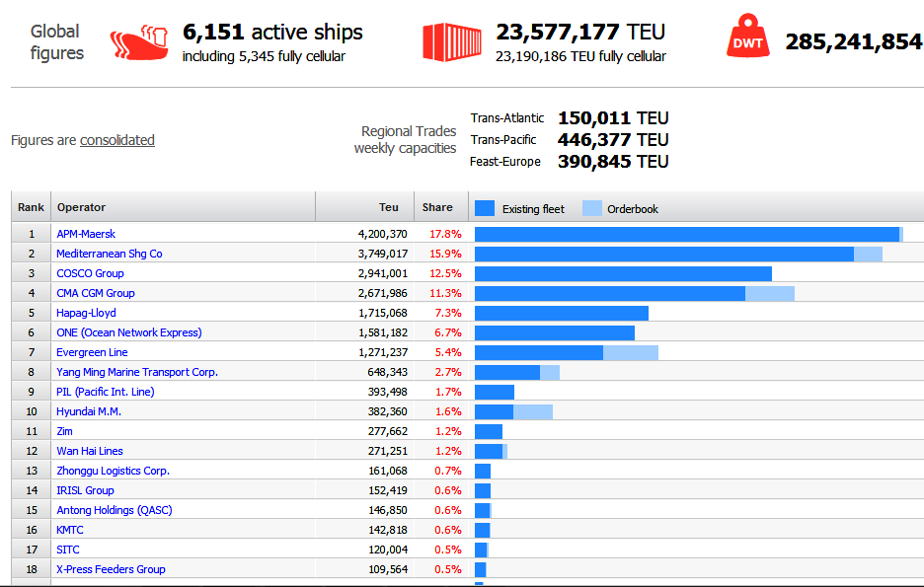The width and height of the screenshot is (924, 587).
Task: Open X-Press Feeders Group link
Action: (111, 569)
